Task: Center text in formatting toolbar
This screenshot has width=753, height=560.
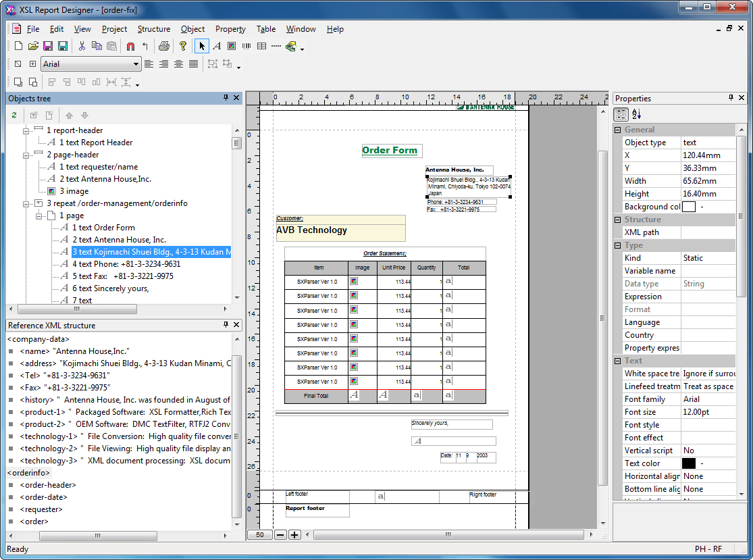Action: pyautogui.click(x=179, y=64)
